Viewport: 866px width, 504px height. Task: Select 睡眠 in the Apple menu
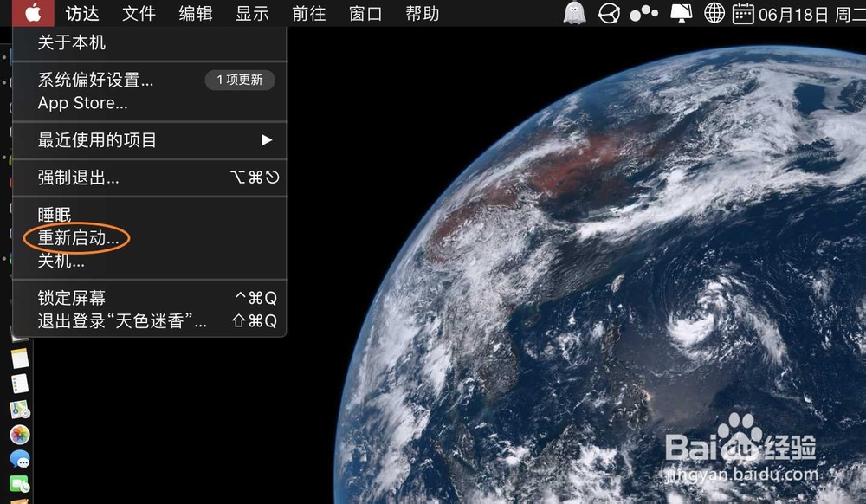tap(149, 215)
